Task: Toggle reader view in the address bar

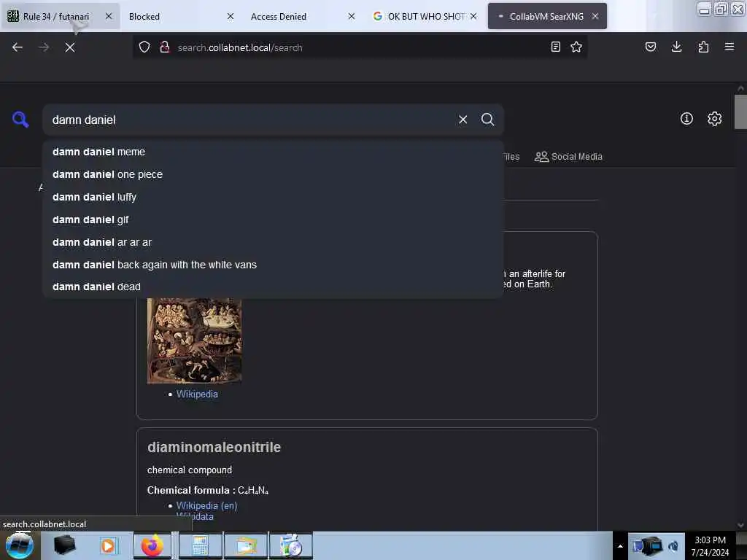Action: [x=555, y=47]
